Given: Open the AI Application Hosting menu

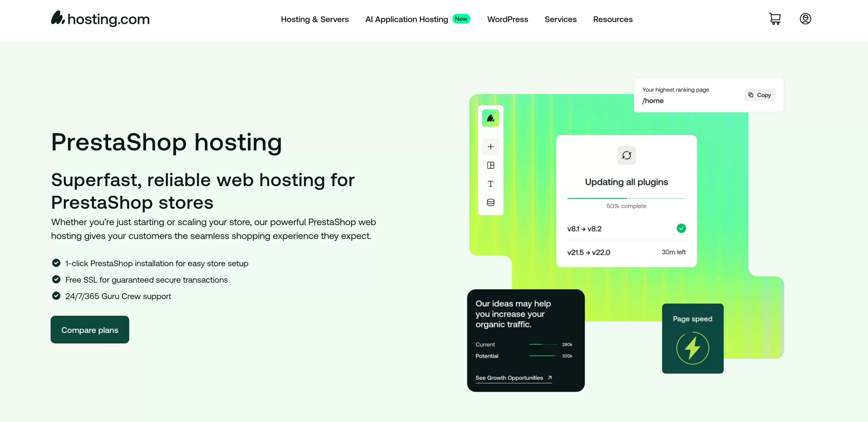Looking at the screenshot, I should [x=407, y=19].
